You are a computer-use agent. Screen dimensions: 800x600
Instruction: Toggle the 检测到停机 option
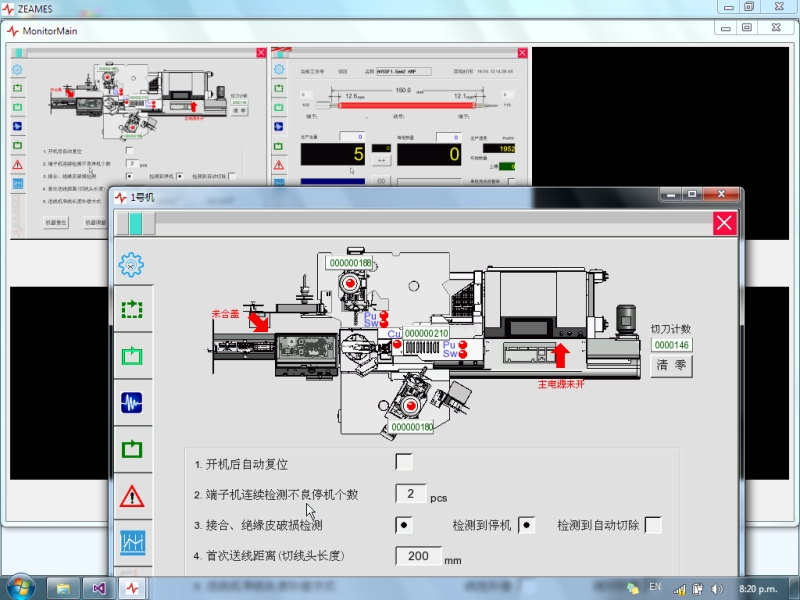[x=527, y=525]
